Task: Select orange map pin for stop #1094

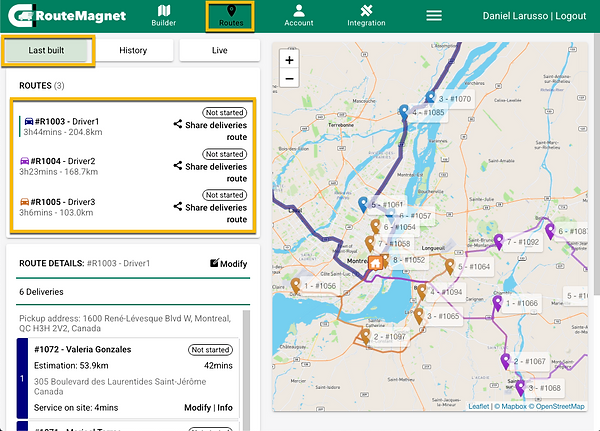Action: pyautogui.click(x=422, y=292)
